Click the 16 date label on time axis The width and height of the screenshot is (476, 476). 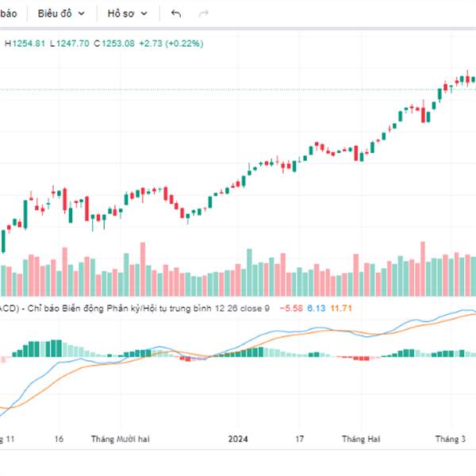point(59,439)
